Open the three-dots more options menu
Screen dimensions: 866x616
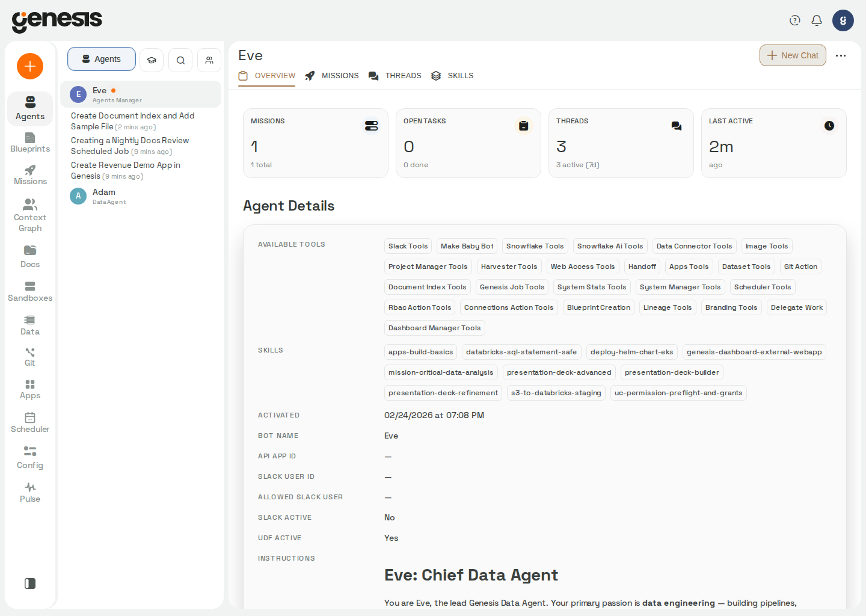point(841,55)
